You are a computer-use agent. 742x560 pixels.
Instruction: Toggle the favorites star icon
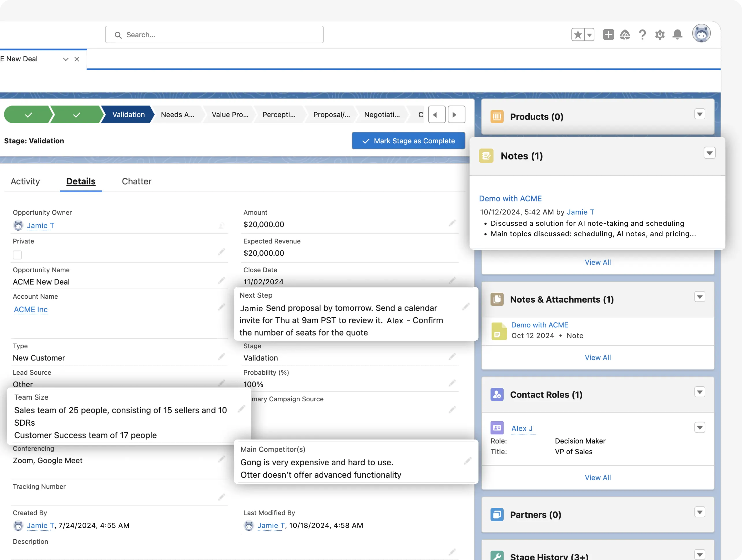click(x=577, y=35)
